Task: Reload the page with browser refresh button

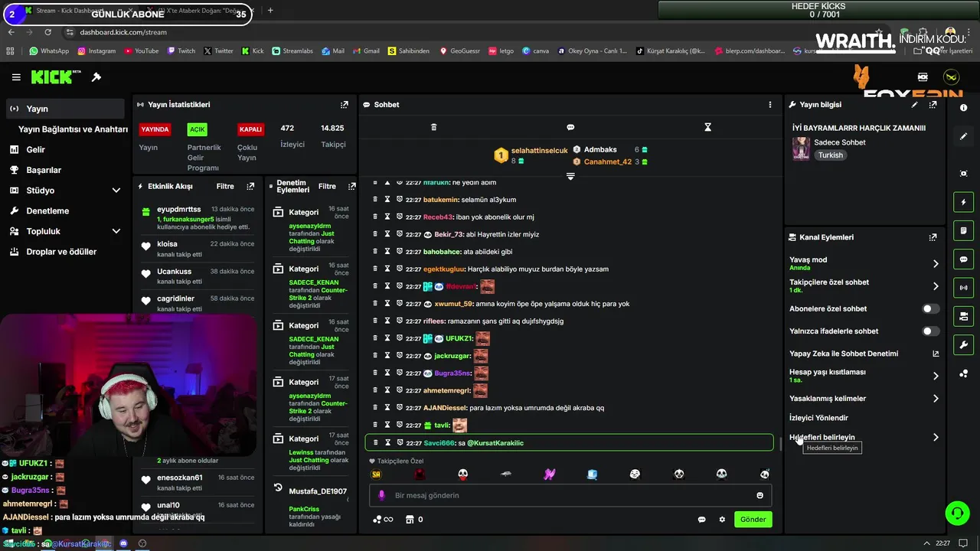Action: [47, 32]
